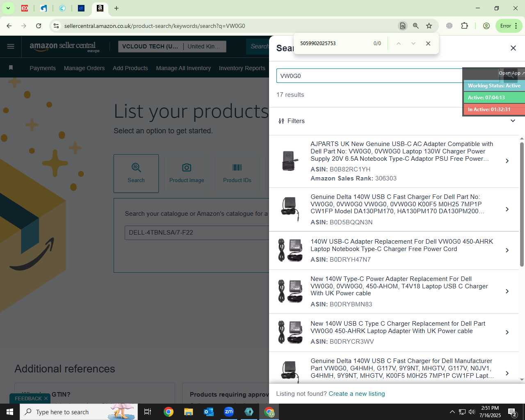525x420 pixels.
Task: Click Open App link in status widget
Action: pos(511,73)
